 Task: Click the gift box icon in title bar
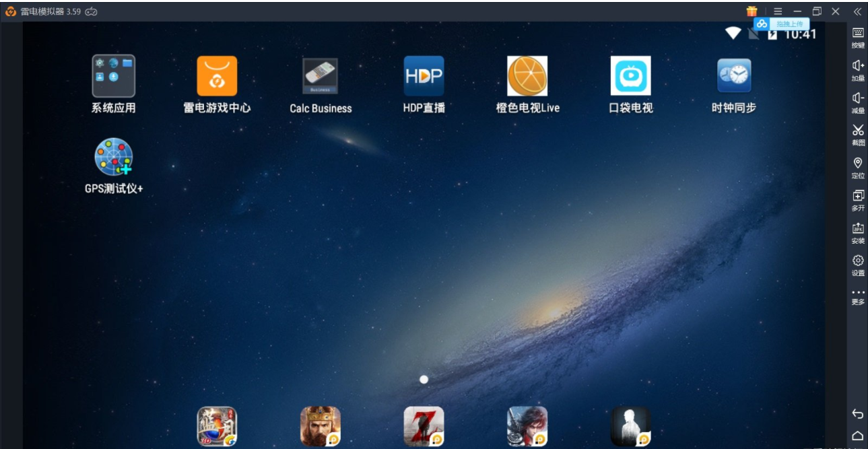tap(752, 11)
